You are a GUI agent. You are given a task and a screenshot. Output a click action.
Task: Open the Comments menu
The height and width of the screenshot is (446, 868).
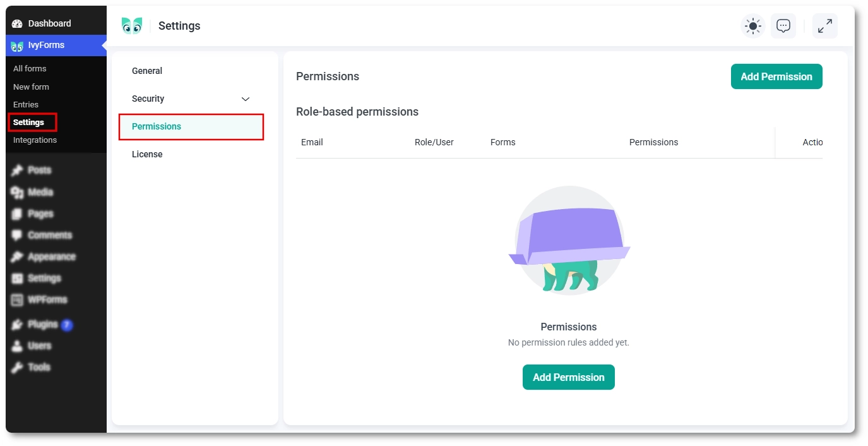click(x=56, y=235)
